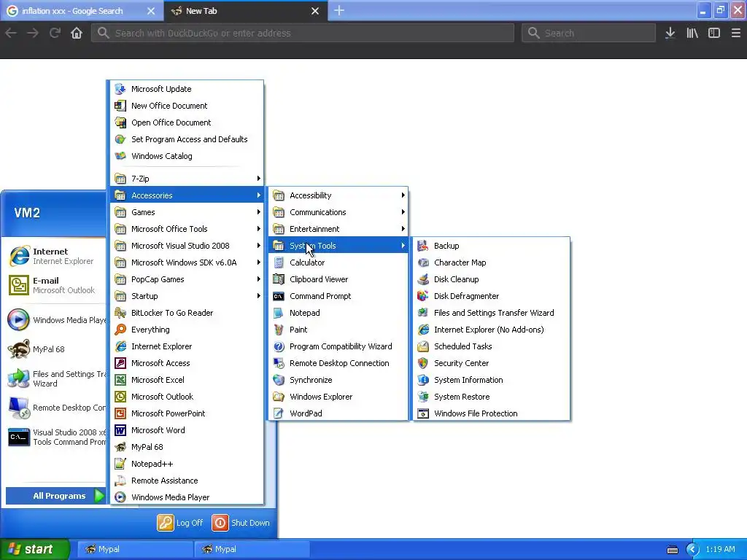The width and height of the screenshot is (747, 560).
Task: Open Microsoft PowerPoint icon
Action: (x=120, y=413)
